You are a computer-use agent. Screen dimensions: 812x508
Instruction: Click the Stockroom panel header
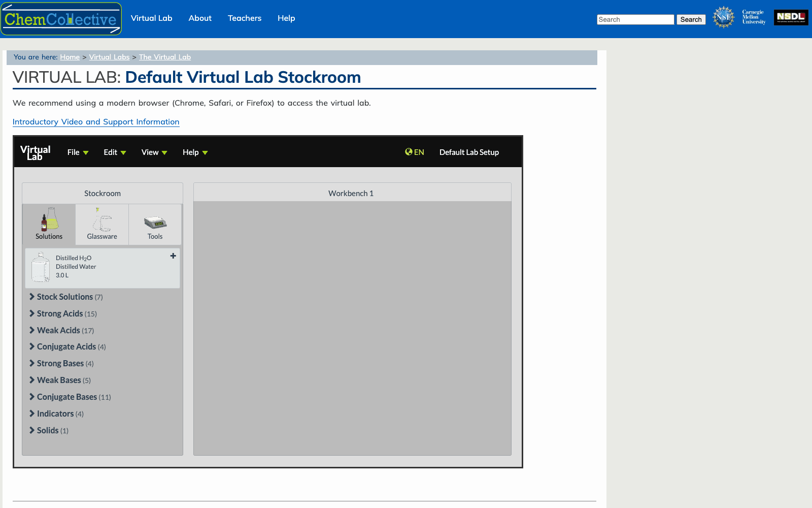(103, 193)
